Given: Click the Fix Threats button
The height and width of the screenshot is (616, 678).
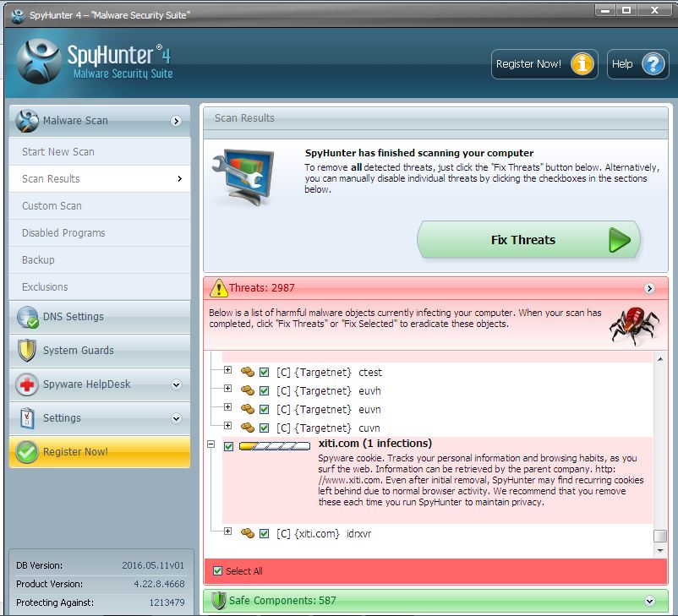Looking at the screenshot, I should [x=528, y=239].
